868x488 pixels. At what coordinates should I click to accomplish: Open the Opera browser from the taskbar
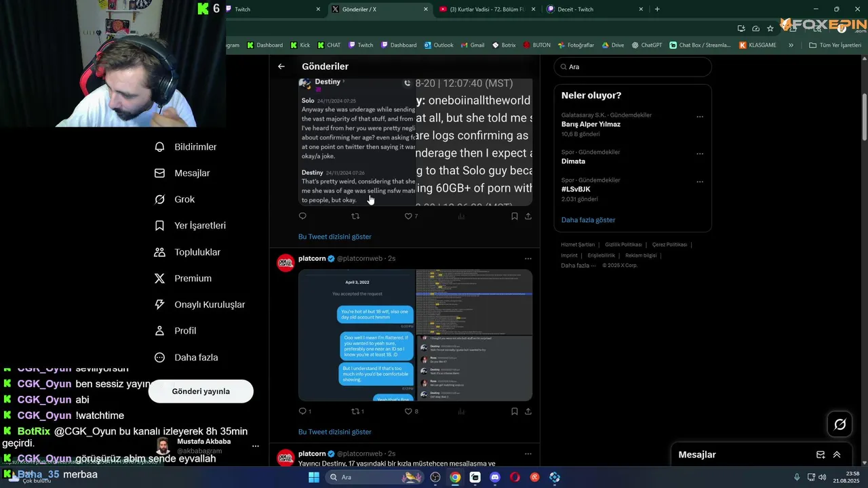pos(515,477)
